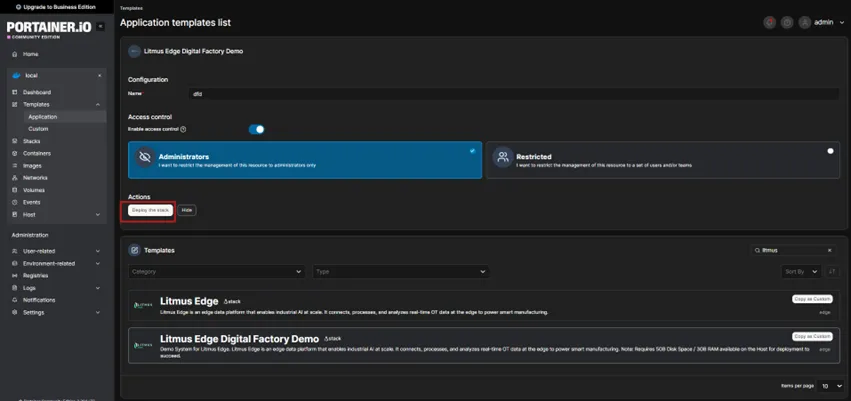The width and height of the screenshot is (851, 401).
Task: Click the Administration section heading
Action: tap(30, 235)
